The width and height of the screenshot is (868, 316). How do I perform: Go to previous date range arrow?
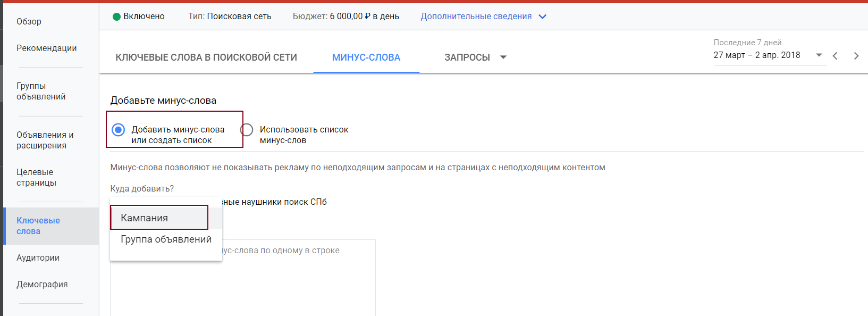point(835,56)
